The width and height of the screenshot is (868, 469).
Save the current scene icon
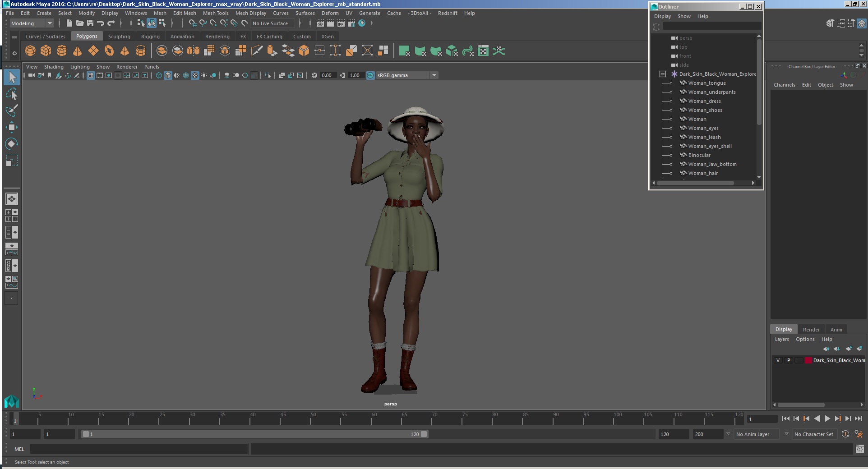pyautogui.click(x=90, y=23)
